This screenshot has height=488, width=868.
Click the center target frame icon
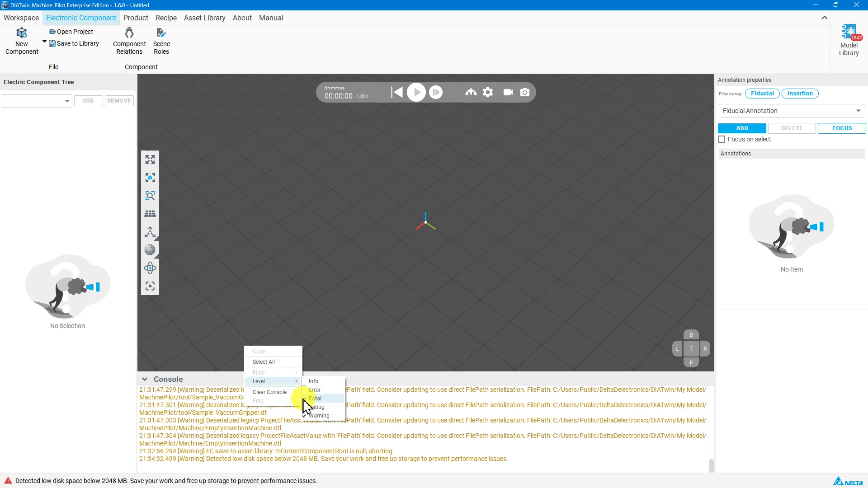click(x=150, y=286)
